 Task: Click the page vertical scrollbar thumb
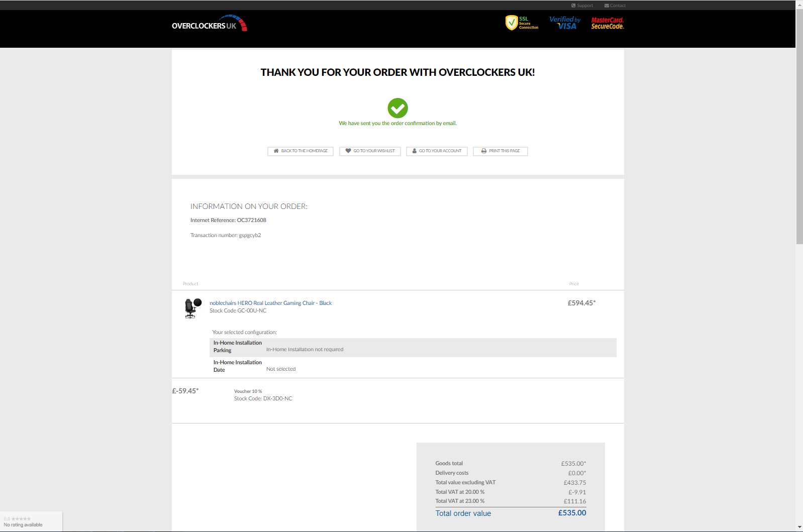click(799, 126)
